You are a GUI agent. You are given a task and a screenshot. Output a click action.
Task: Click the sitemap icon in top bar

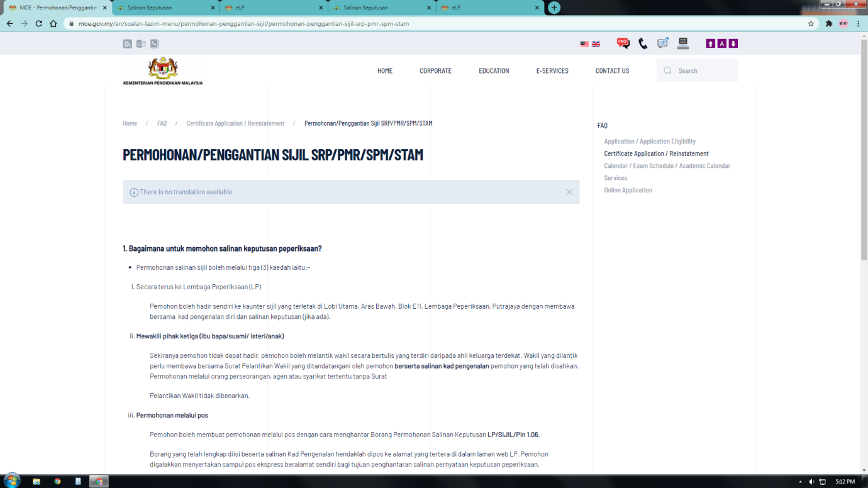coord(683,43)
